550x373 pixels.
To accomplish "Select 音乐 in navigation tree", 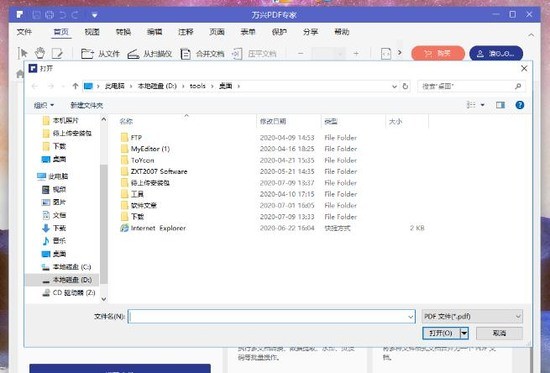I will pos(59,241).
